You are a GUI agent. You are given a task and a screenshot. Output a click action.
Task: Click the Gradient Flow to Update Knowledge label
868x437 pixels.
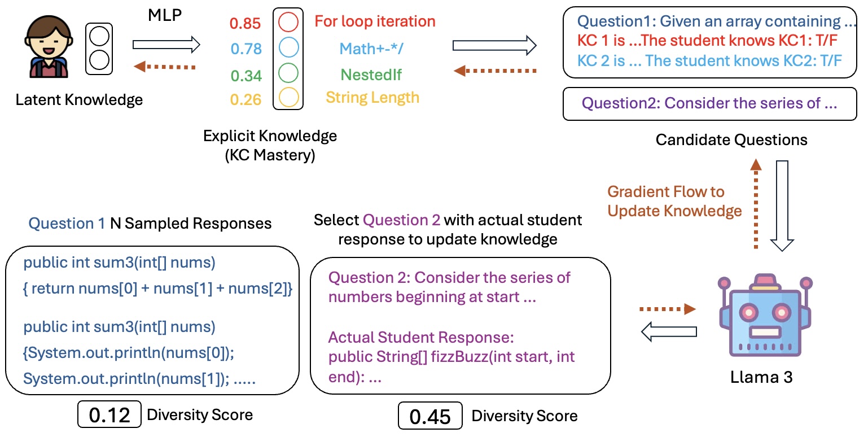point(674,202)
